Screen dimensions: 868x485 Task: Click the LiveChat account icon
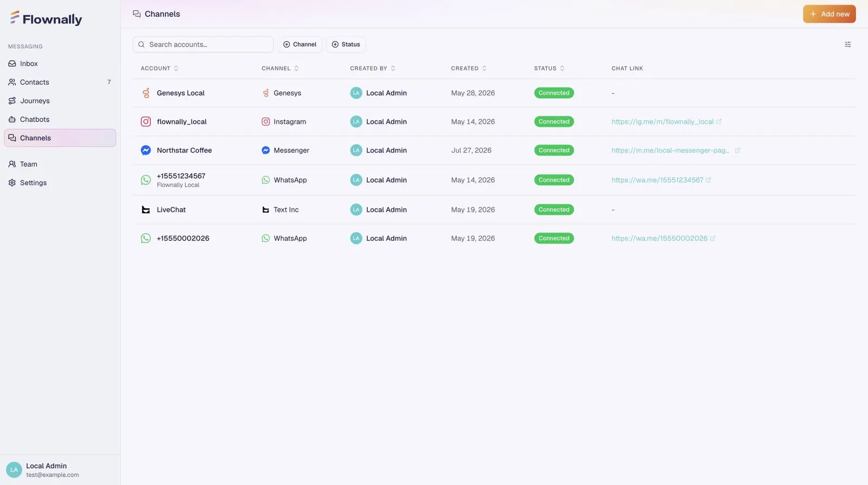click(x=146, y=209)
